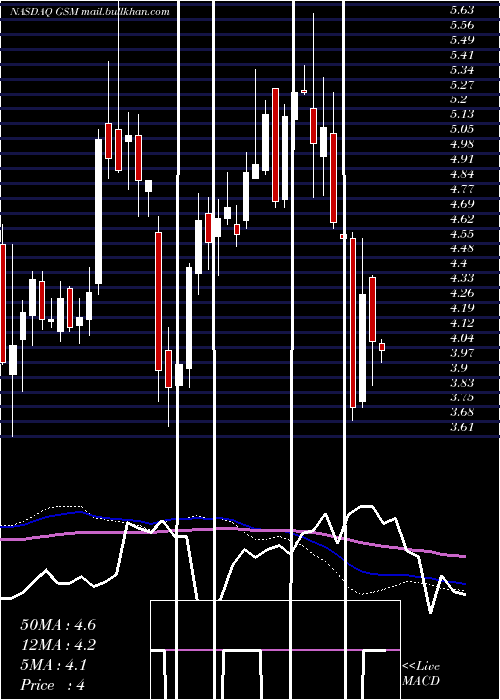Click the 3.75 price axis label
The width and height of the screenshot is (500, 700).
[462, 397]
